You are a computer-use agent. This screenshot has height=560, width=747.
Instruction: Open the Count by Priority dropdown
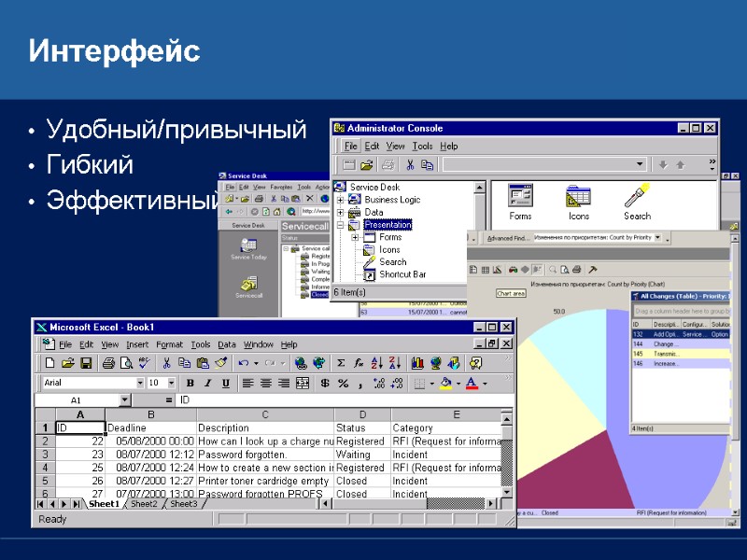click(x=658, y=237)
